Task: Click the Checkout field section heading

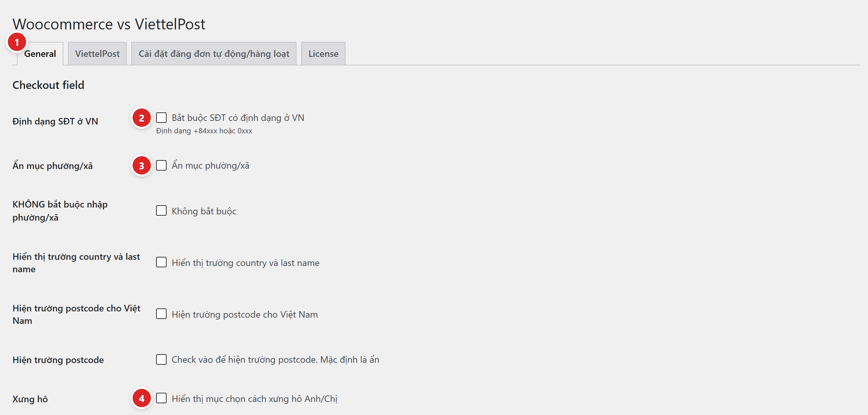Action: click(48, 85)
